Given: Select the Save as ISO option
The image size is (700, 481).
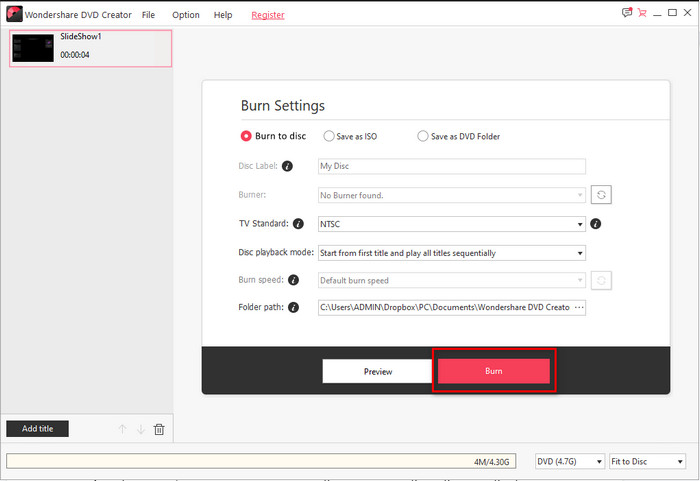Looking at the screenshot, I should point(350,136).
